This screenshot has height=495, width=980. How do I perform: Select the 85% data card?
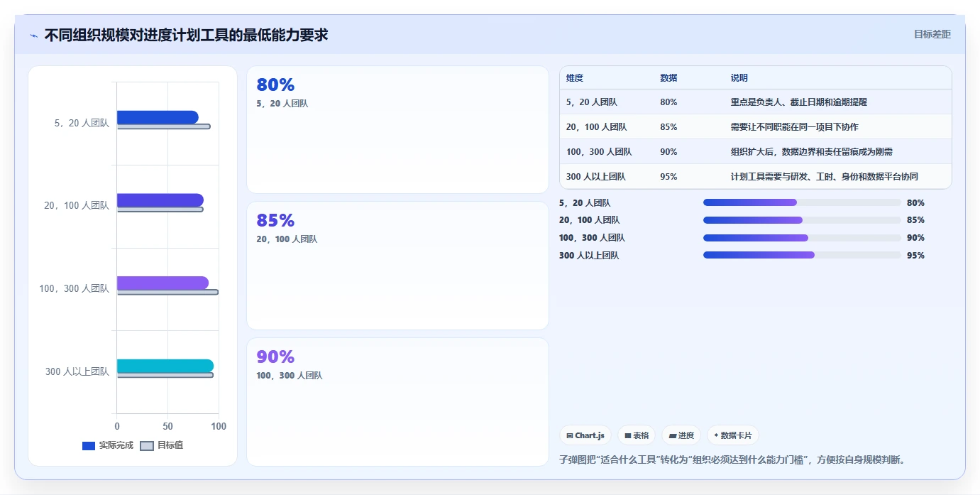(397, 266)
